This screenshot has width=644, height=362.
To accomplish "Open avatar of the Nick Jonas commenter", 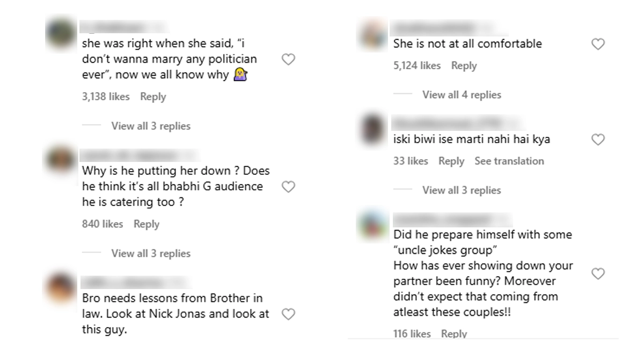I will click(x=60, y=288).
